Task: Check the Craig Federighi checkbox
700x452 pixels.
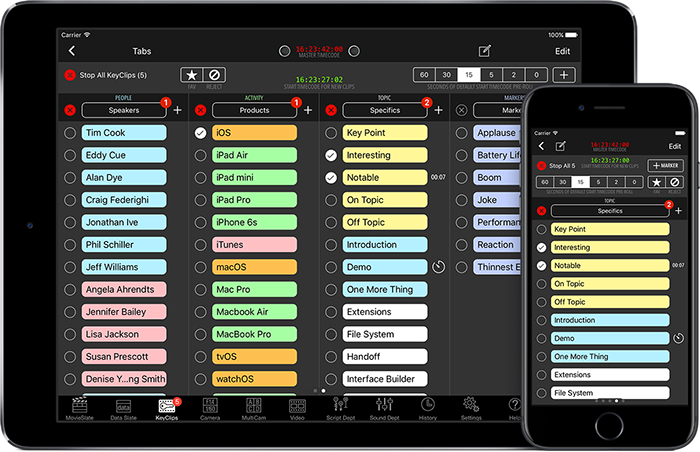Action: pos(70,200)
